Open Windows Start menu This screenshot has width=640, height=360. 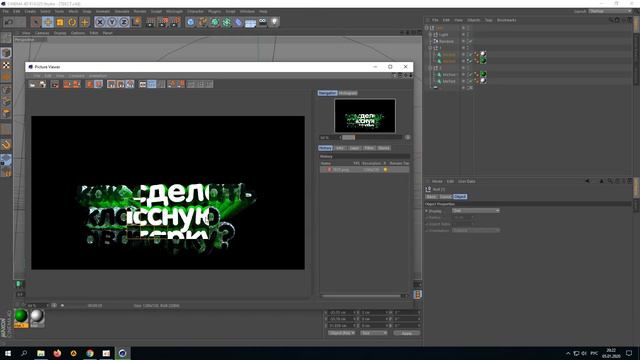8,353
